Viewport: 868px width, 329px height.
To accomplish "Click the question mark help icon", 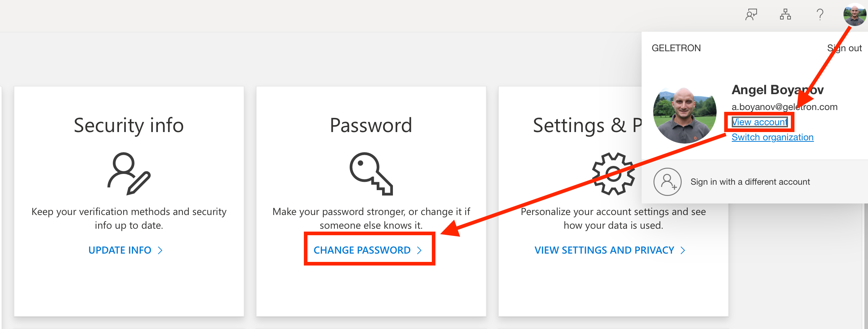I will (x=820, y=15).
